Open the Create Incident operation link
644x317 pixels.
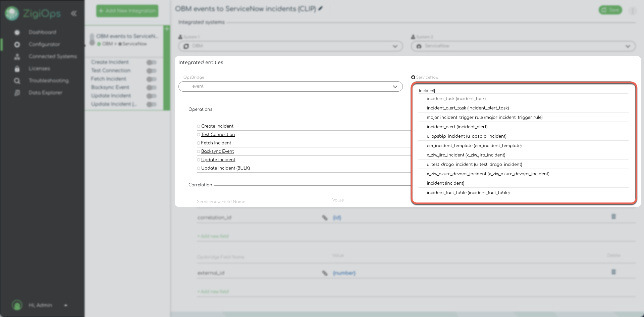click(217, 126)
